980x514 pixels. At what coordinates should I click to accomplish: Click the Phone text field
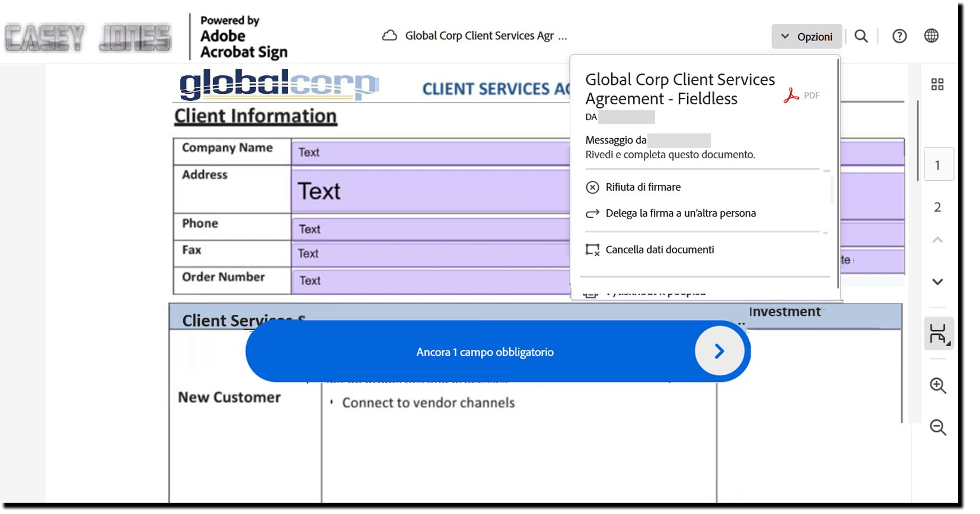point(430,229)
